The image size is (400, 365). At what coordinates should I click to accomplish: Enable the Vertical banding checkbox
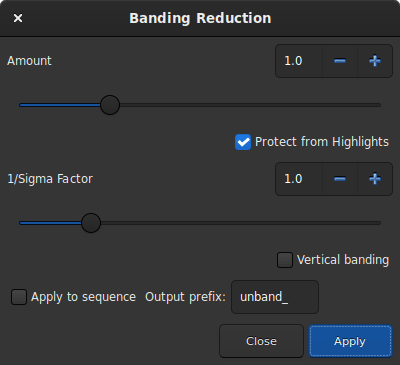coord(285,260)
